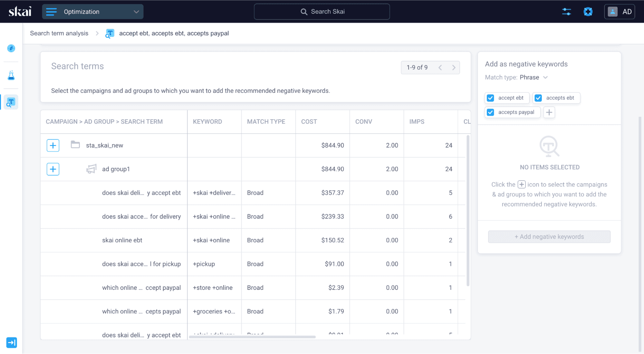
Task: Open the Match type Phrase dropdown
Action: [x=533, y=77]
